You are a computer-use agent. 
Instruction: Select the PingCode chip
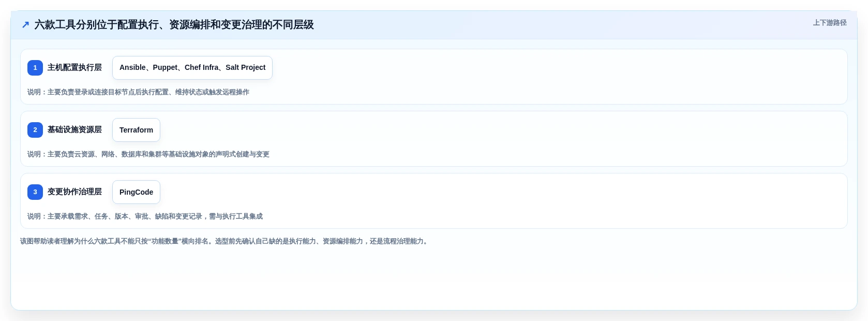(136, 192)
